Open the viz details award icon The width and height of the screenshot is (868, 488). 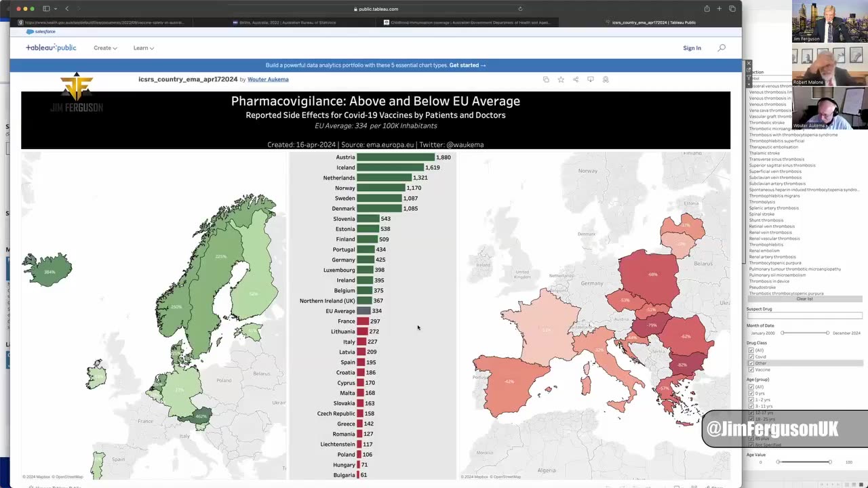(x=606, y=79)
